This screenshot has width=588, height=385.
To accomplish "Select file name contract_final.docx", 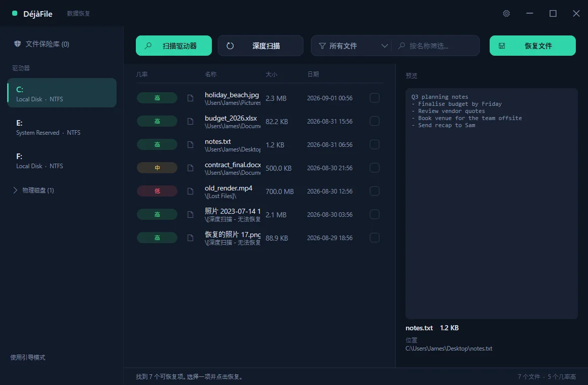I will 233,165.
